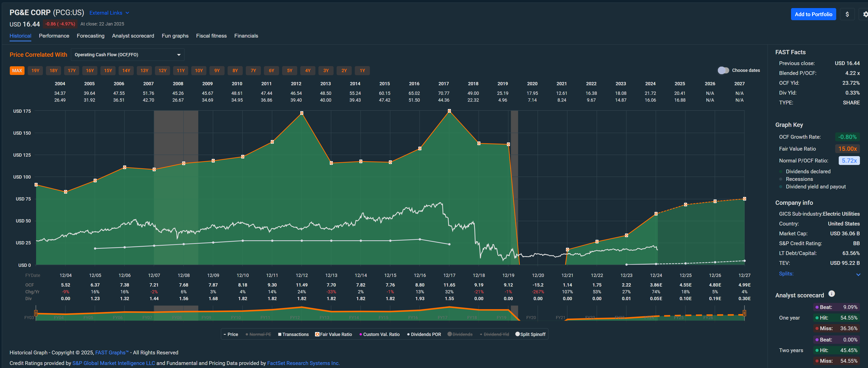This screenshot has width=868, height=368.
Task: Click the 2017 year column header
Action: [x=443, y=83]
